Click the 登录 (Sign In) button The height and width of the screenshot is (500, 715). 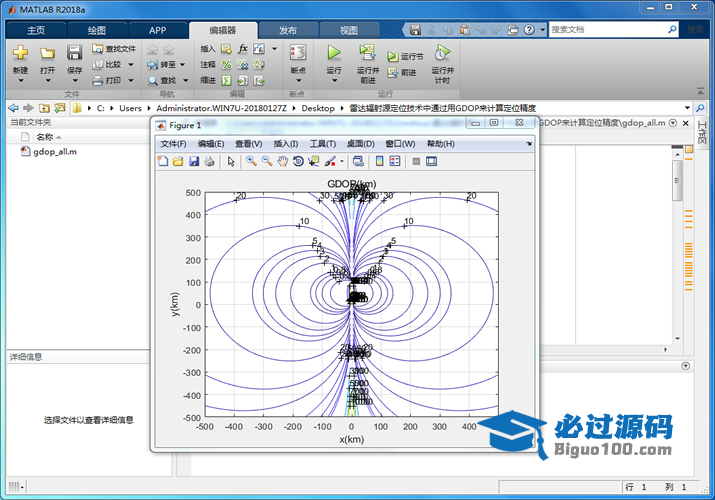[694, 30]
